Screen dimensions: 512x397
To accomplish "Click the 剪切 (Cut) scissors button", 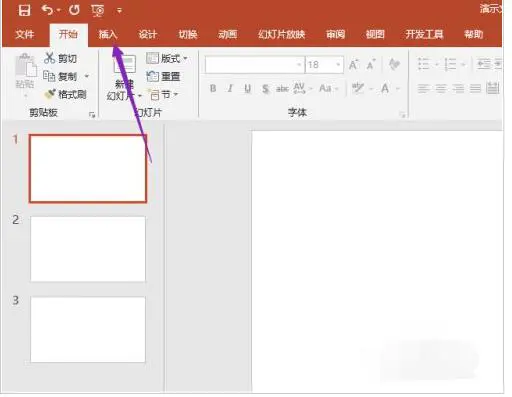I will [60, 58].
